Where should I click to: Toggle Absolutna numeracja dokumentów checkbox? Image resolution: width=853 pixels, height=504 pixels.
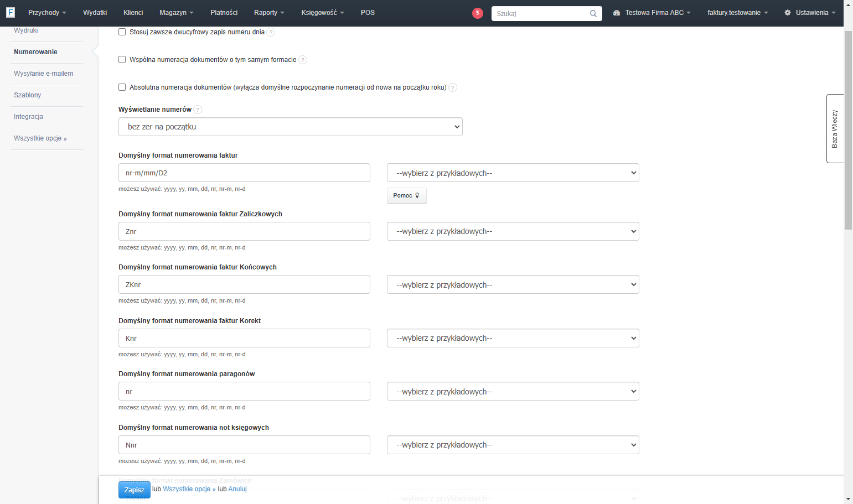(x=122, y=87)
